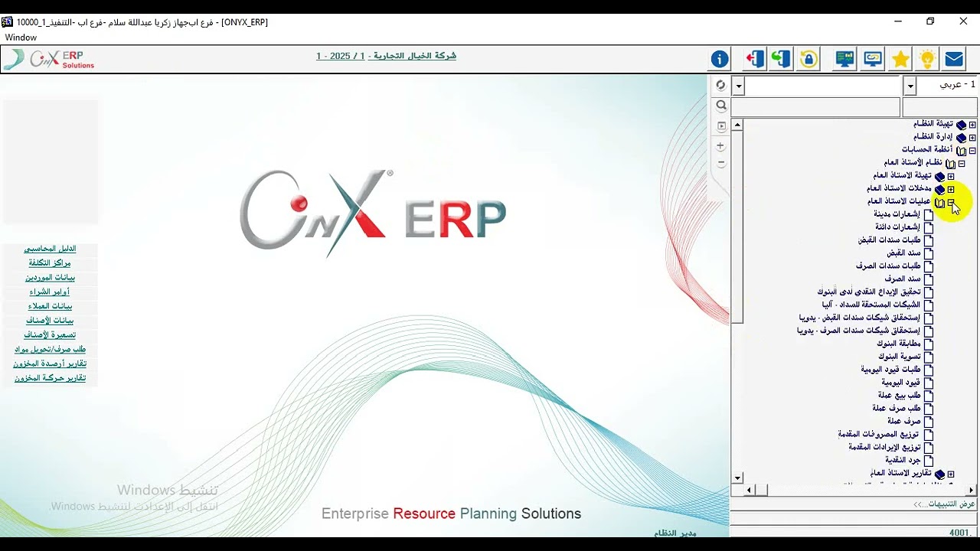980x551 pixels.
Task: Click the tree horizontal scrollbar right arrow
Action: pyautogui.click(x=972, y=490)
